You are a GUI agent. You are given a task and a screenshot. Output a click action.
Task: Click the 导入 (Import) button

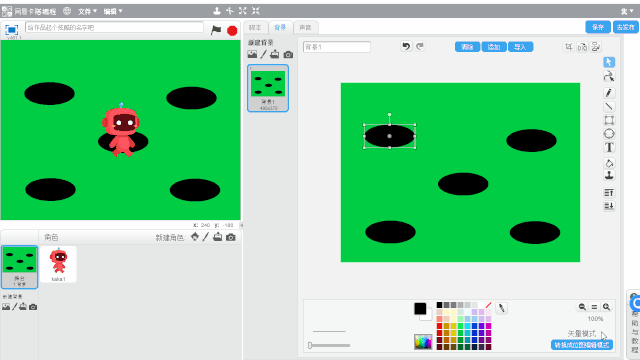click(x=520, y=47)
